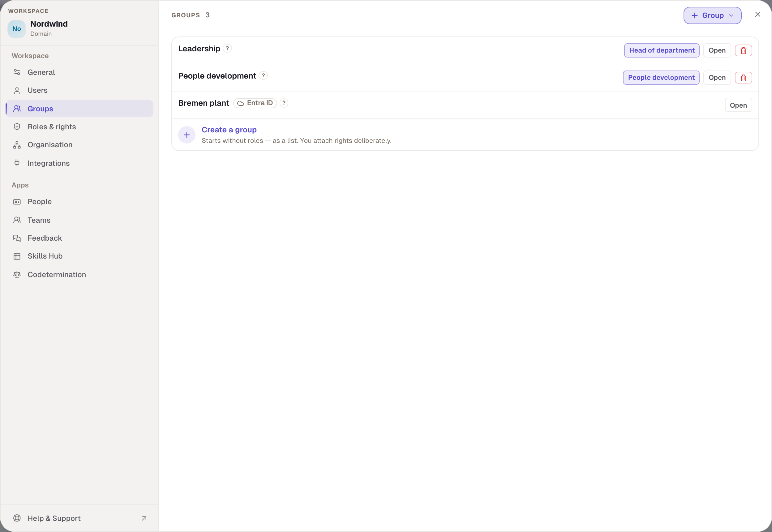The height and width of the screenshot is (532, 772).
Task: Click the help icon next to People development
Action: click(x=263, y=76)
